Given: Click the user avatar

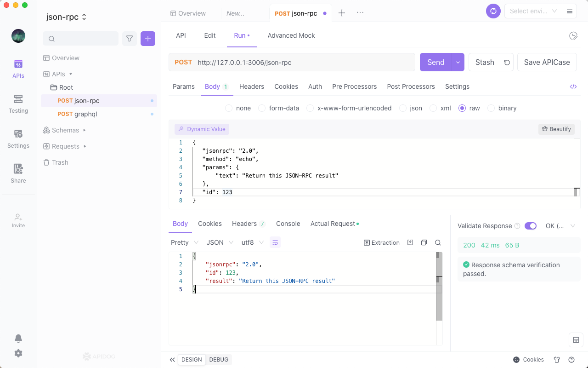Looking at the screenshot, I should (x=18, y=36).
